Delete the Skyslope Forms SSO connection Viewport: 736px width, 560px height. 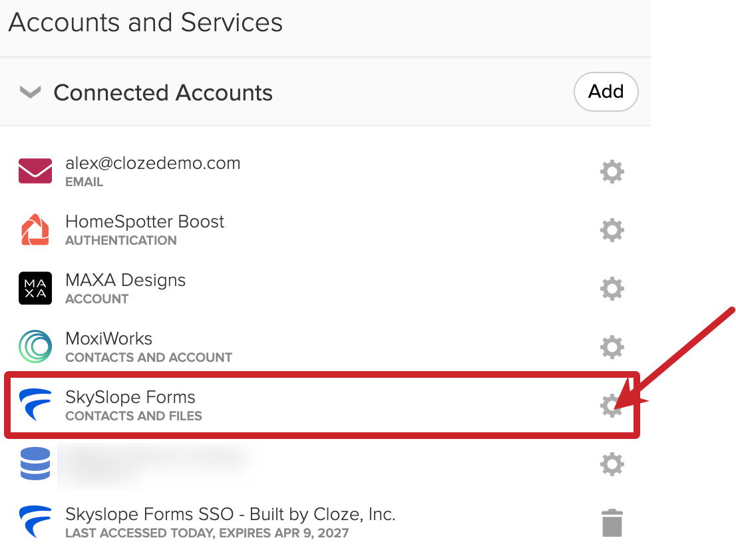tap(612, 522)
